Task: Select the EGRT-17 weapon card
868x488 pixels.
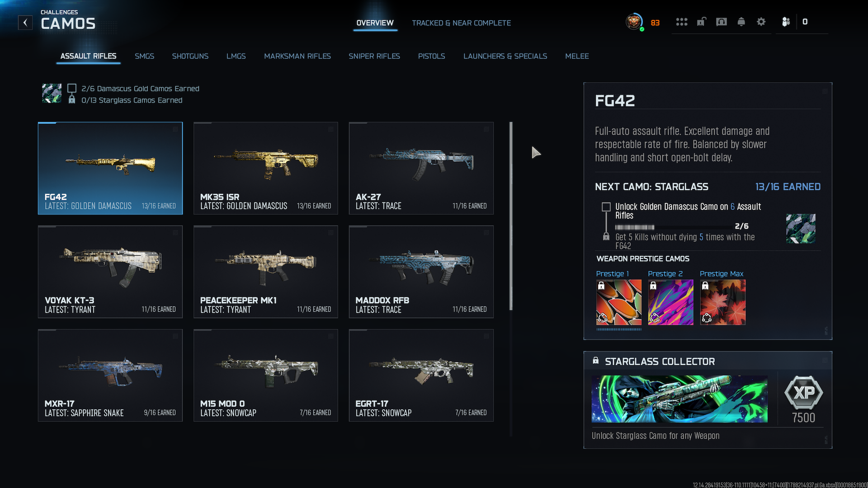Action: click(x=421, y=375)
